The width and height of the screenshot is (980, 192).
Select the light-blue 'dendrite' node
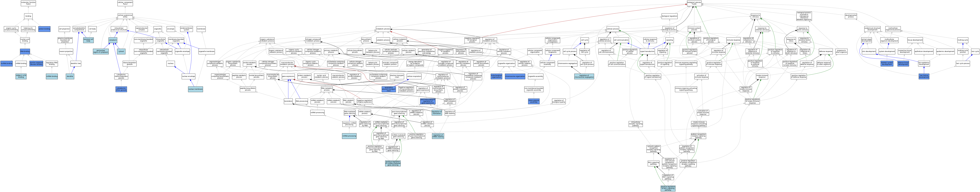pos(70,76)
